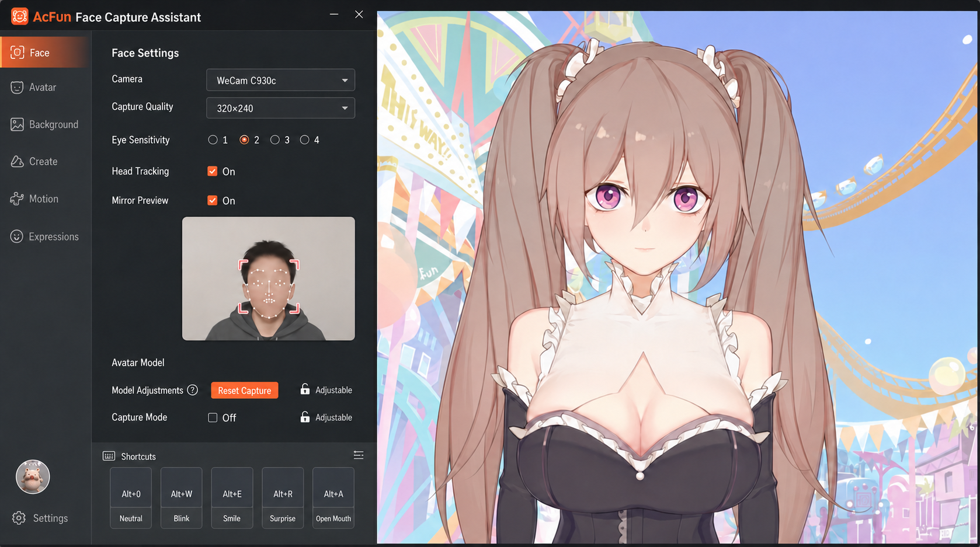Image resolution: width=980 pixels, height=547 pixels.
Task: Open the Face tab in sidebar
Action: pos(46,53)
